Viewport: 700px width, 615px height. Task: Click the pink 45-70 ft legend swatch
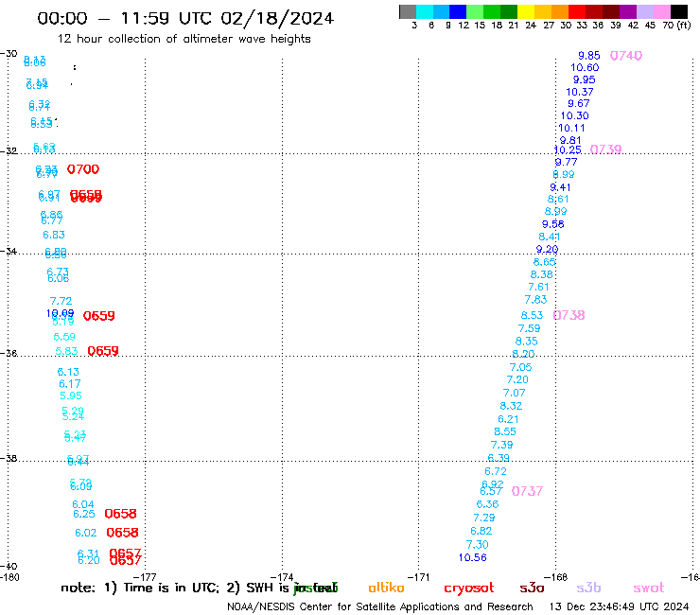(662, 11)
